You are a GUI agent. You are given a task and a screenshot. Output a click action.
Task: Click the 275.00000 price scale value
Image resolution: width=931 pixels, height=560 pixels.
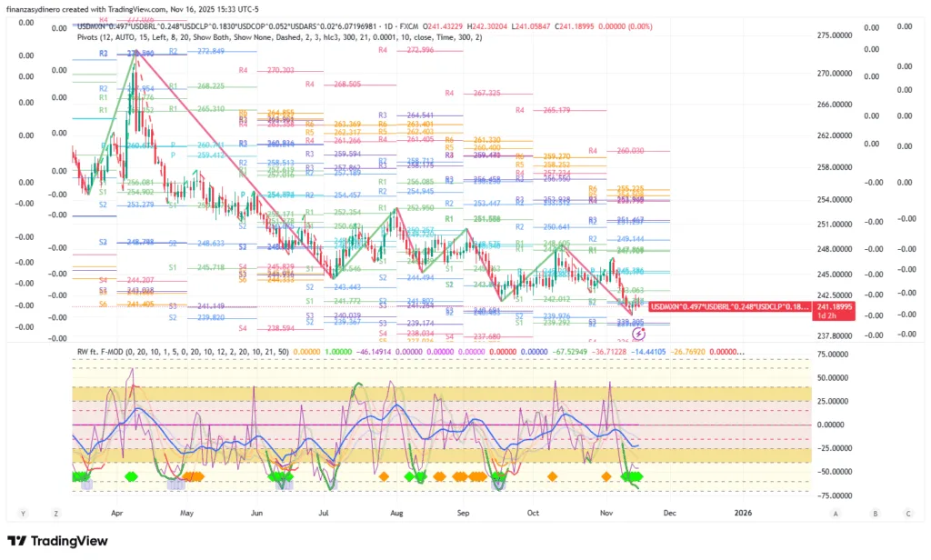836,35
